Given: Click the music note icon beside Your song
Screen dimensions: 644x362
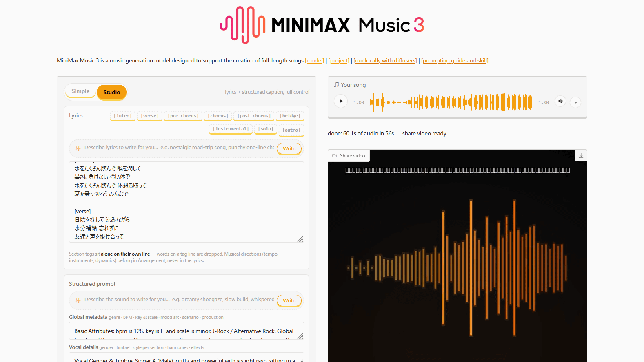Looking at the screenshot, I should [336, 85].
